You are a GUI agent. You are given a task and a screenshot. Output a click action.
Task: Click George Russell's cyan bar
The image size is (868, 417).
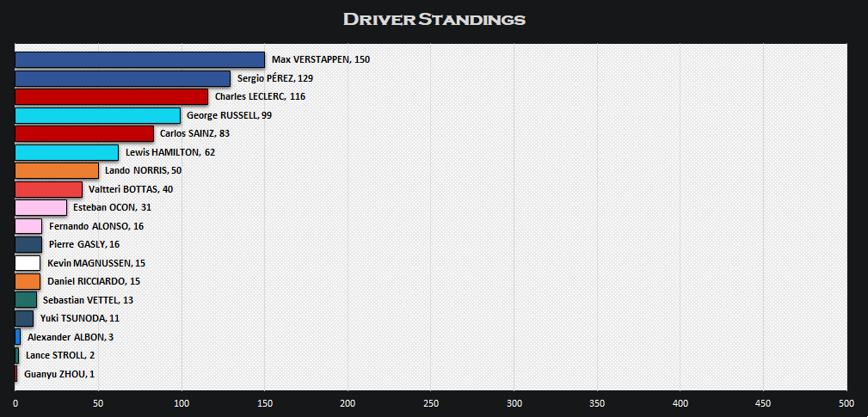97,115
